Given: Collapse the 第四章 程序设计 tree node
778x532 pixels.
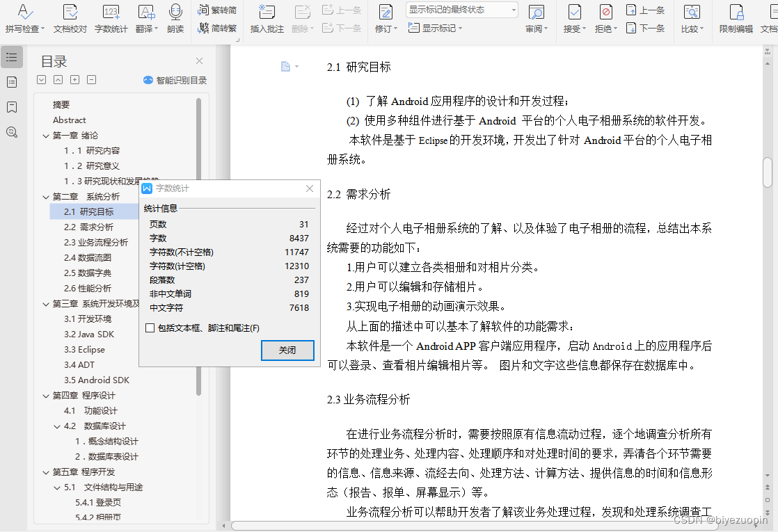Looking at the screenshot, I should (46, 396).
